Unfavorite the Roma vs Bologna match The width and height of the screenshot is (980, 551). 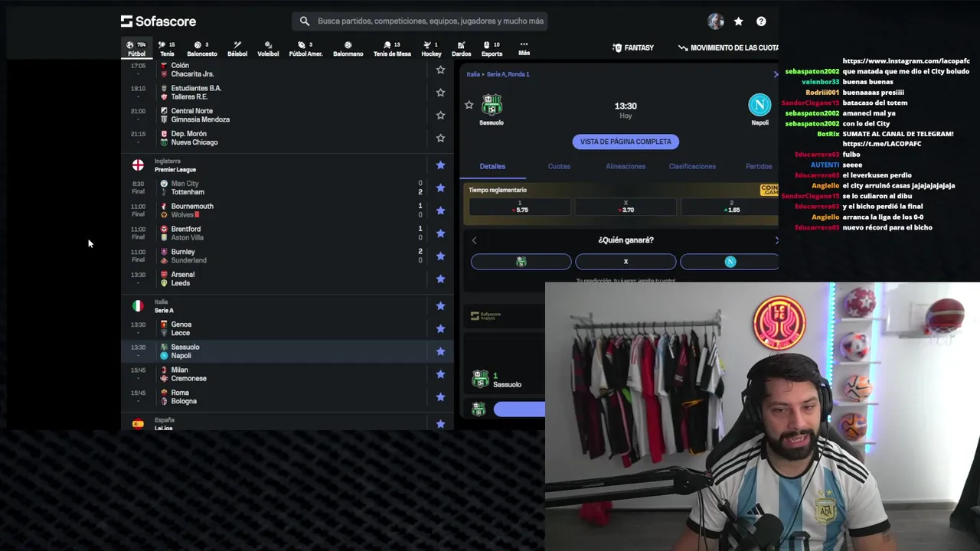[440, 397]
